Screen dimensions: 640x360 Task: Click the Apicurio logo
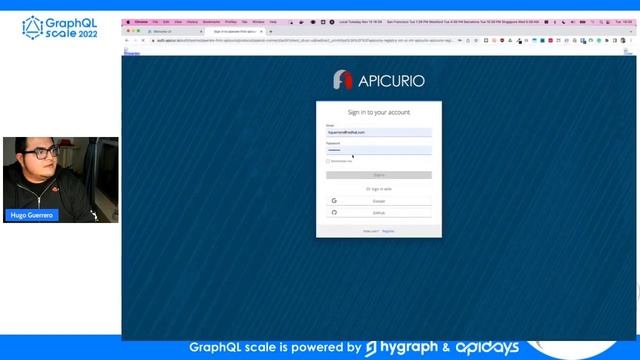click(379, 80)
